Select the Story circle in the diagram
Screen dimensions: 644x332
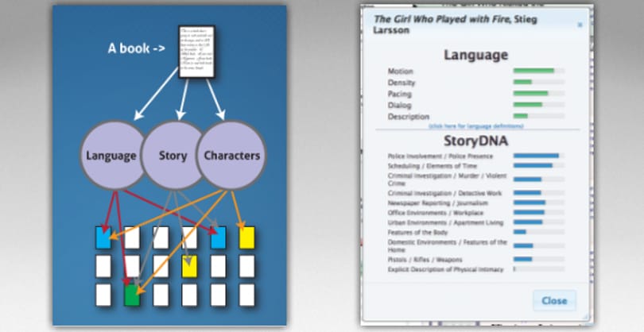(x=173, y=155)
